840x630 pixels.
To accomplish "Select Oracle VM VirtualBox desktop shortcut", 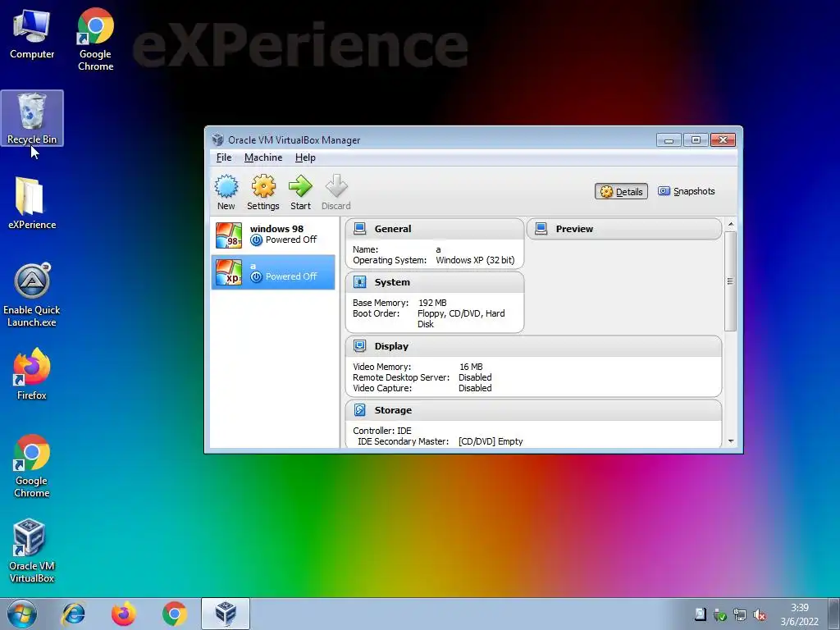I will click(32, 551).
